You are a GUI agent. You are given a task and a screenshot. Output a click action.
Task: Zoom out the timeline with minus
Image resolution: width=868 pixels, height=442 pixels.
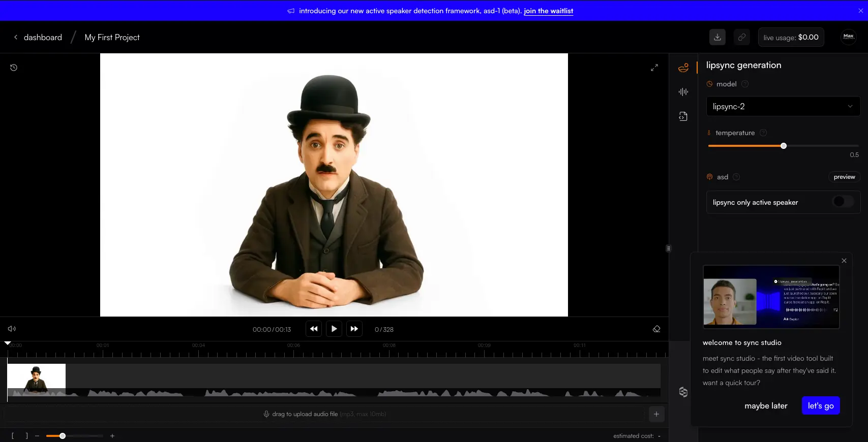(37, 436)
